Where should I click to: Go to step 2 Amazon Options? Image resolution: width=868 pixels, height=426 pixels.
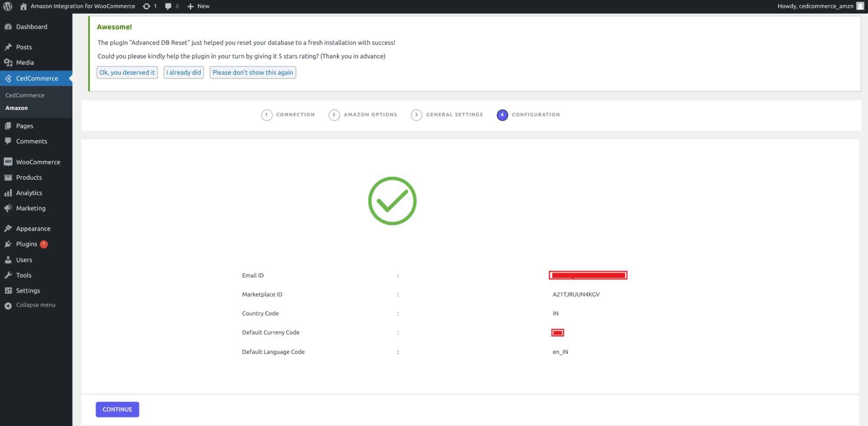(x=363, y=115)
